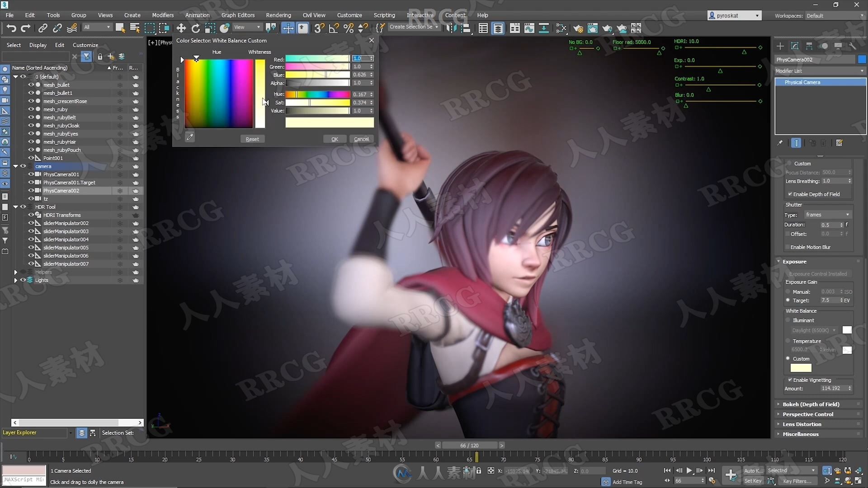Toggle visibility of sliderManipulator004

[x=31, y=239]
